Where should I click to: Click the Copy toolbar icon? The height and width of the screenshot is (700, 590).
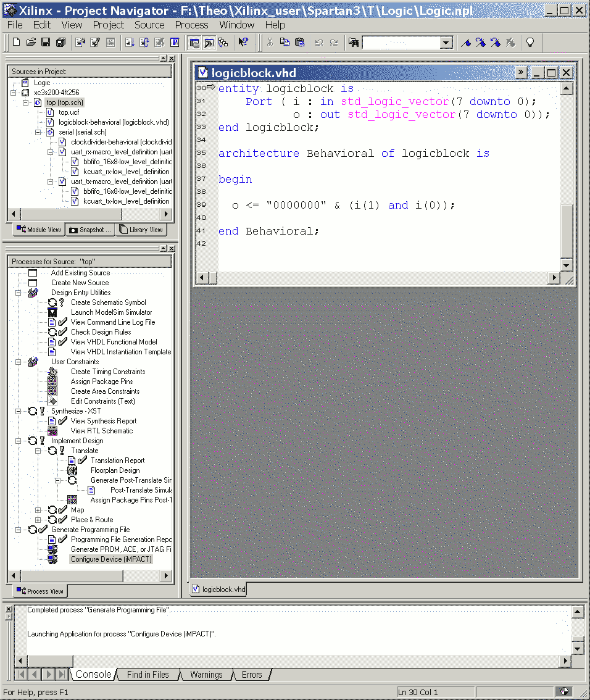click(285, 43)
